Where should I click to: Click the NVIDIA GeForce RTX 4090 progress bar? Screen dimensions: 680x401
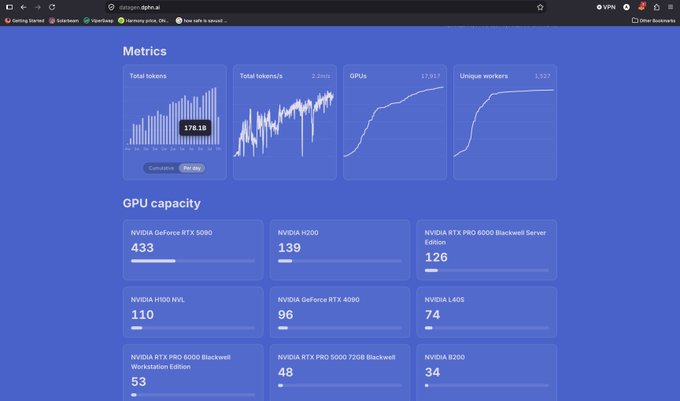(x=340, y=328)
